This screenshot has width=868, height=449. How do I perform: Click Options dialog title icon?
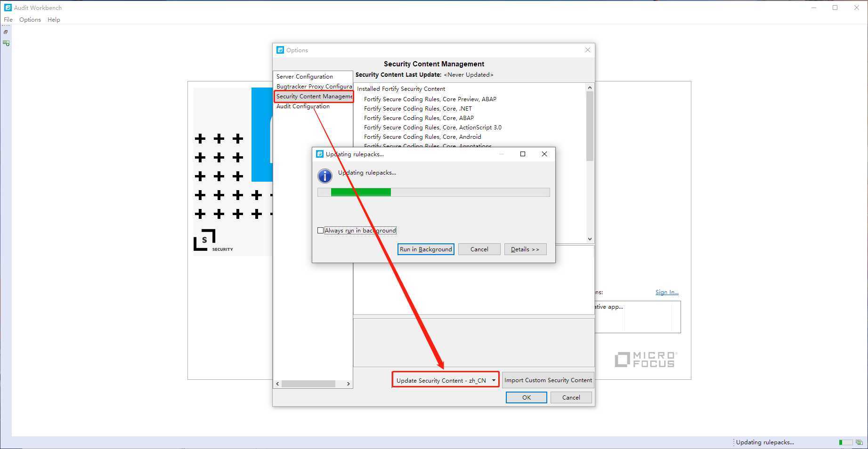click(280, 50)
